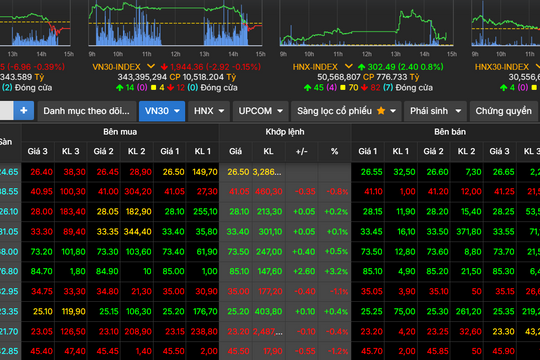This screenshot has width=540, height=360.
Task: Click the star icon on Sàng lọc cổ phiếu
Action: 381,111
